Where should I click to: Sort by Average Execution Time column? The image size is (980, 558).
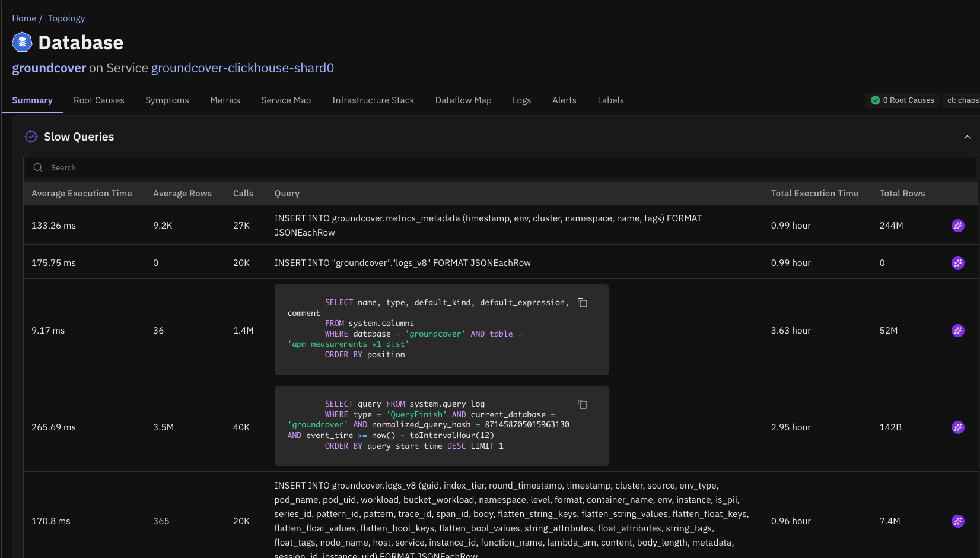(82, 194)
